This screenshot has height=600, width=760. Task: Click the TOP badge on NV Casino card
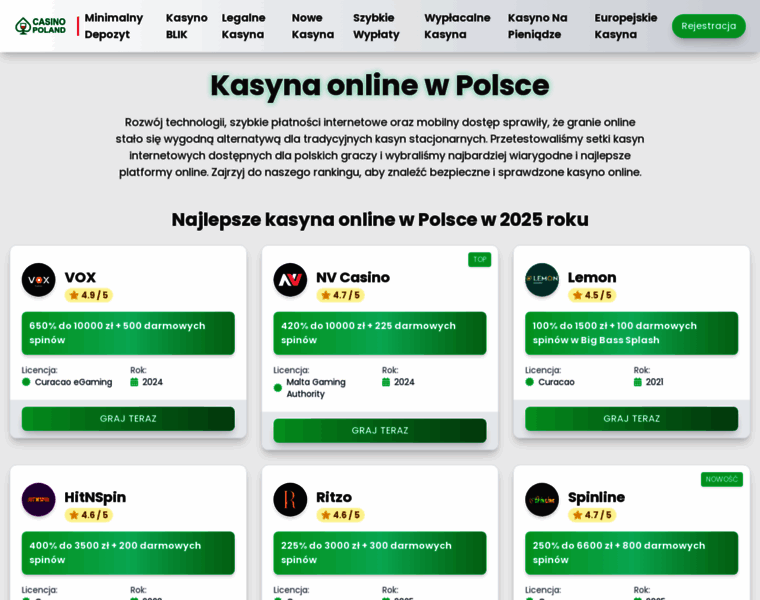point(479,259)
